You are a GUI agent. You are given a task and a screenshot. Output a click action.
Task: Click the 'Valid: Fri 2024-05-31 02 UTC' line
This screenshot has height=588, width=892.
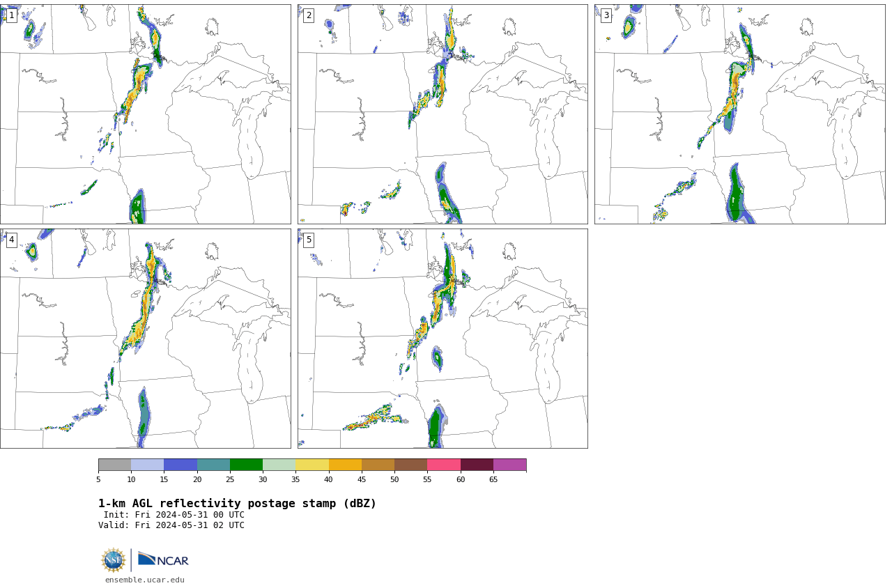coord(171,525)
